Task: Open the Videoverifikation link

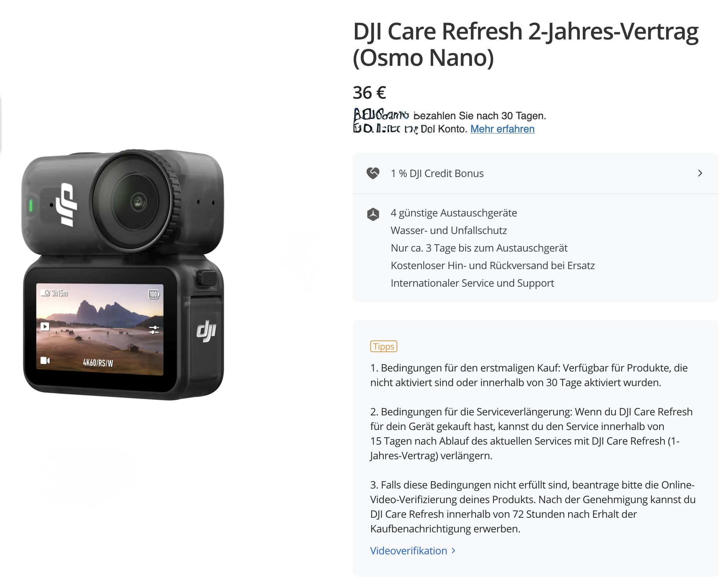Action: [x=409, y=551]
